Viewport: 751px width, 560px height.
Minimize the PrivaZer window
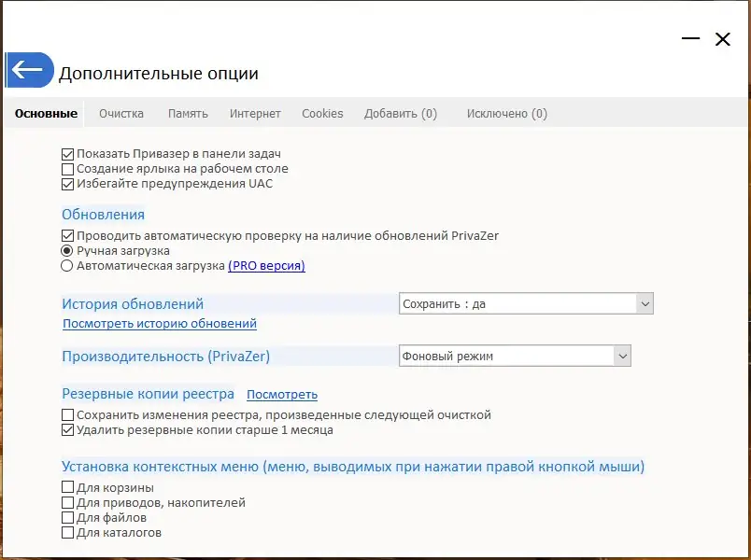691,39
